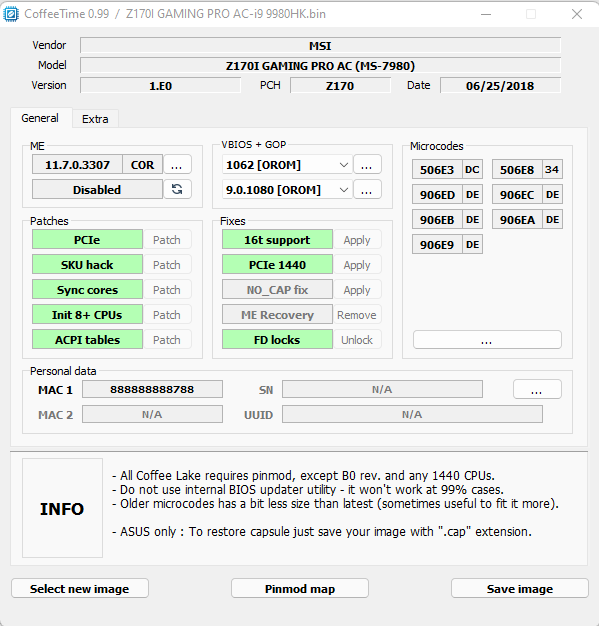Click the green ACPI tables status

coord(87,340)
